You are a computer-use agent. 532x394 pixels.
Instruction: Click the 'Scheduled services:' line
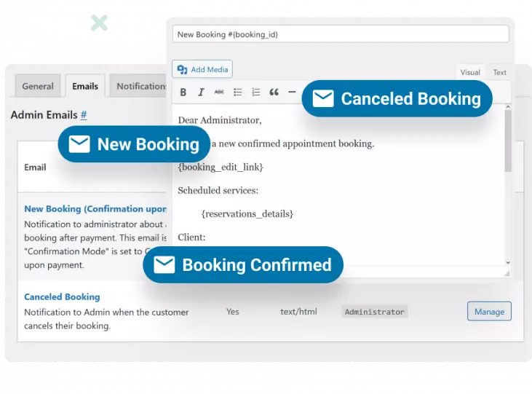point(218,190)
